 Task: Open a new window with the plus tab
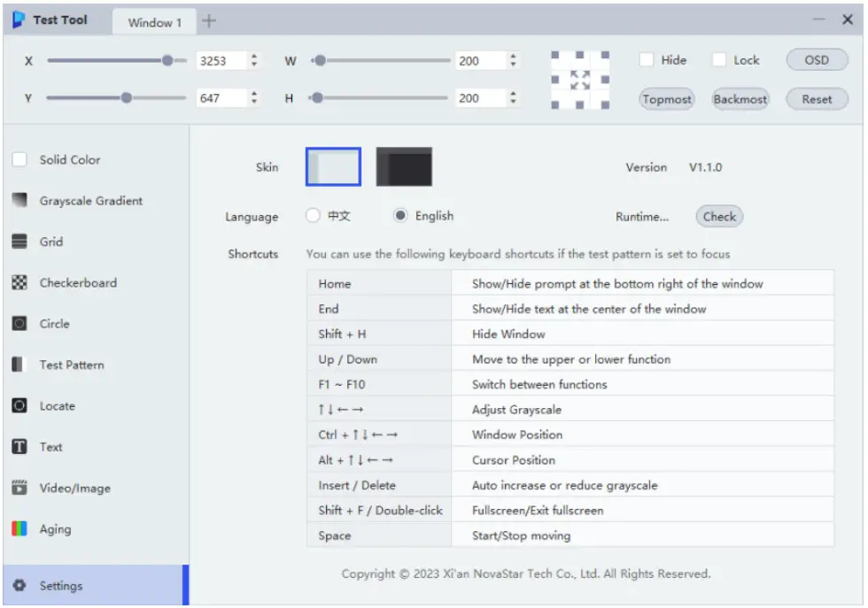(x=207, y=21)
